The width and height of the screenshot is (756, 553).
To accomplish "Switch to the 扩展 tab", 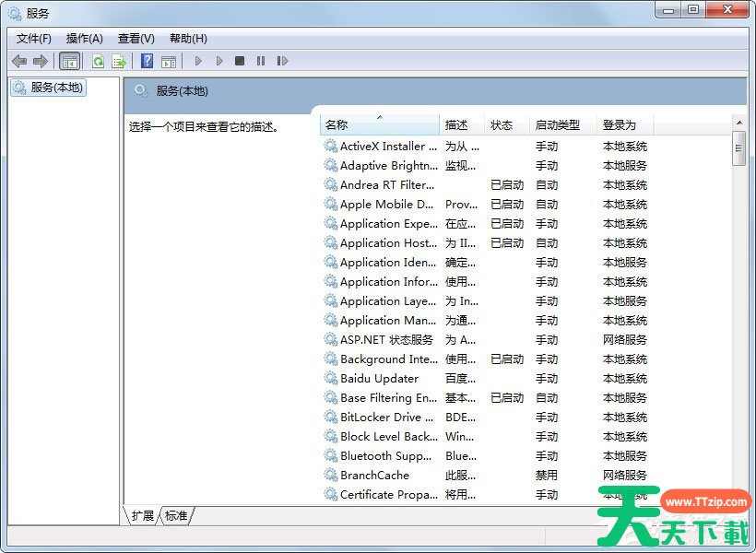I will pos(142,515).
